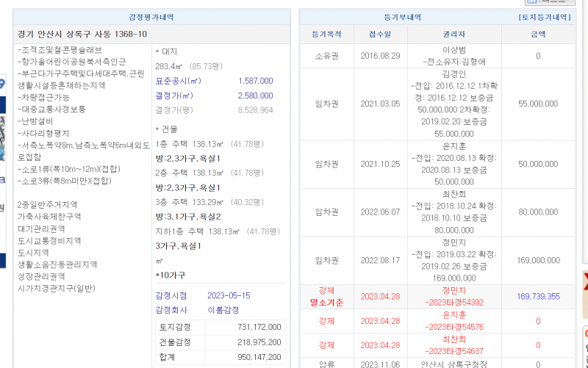Click the 말소기준 red label
Viewport: 588px width, 368px height.
pos(326,302)
